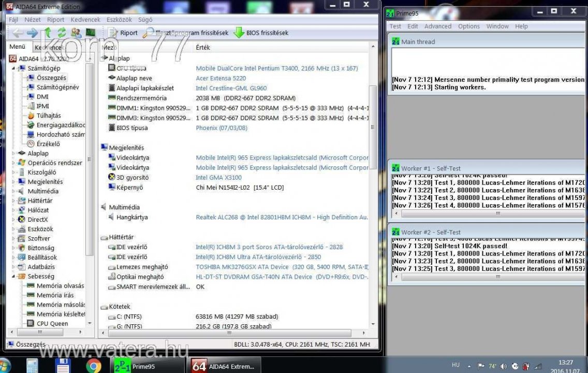The width and height of the screenshot is (588, 373).
Task: Open the Riport menu in menu bar
Action: coord(55,20)
